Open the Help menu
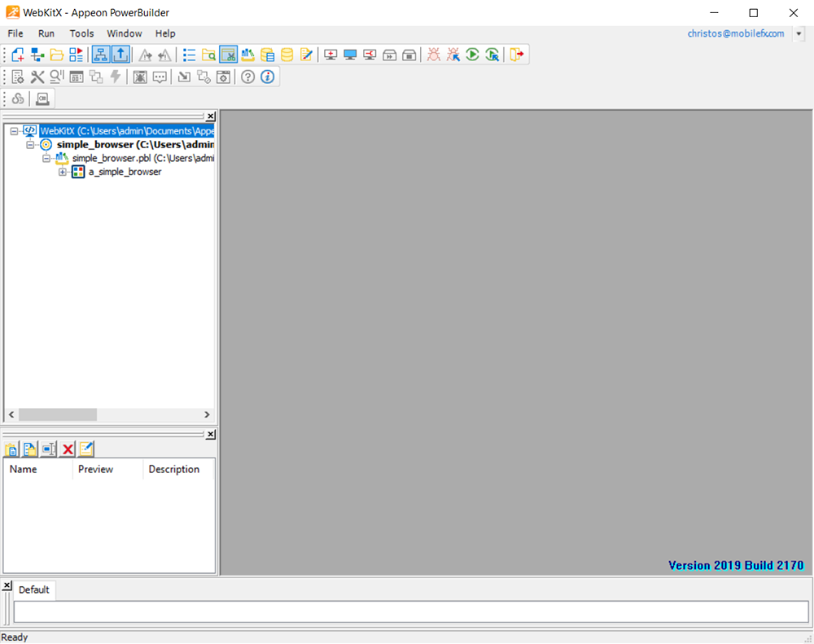Screen dimensions: 814x644 pos(165,33)
